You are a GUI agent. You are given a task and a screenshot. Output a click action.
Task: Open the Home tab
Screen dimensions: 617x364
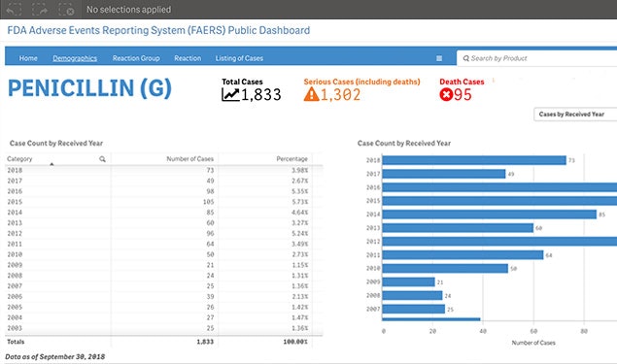click(x=28, y=58)
